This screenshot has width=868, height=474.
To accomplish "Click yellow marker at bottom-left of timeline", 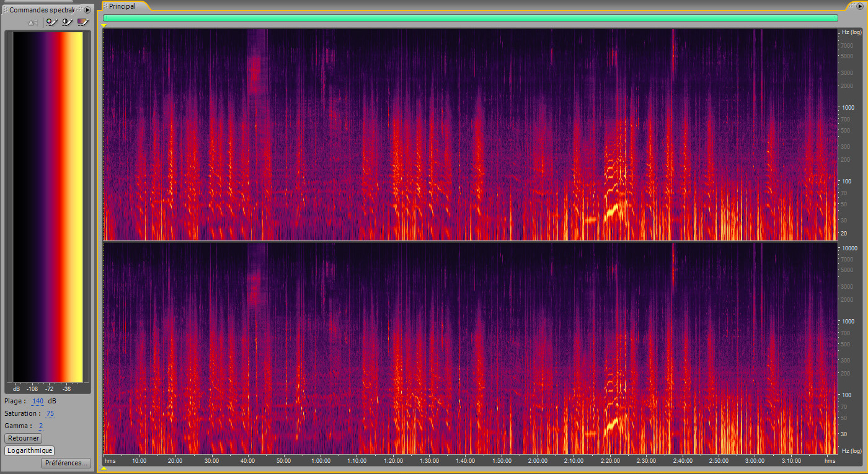I will (x=104, y=467).
